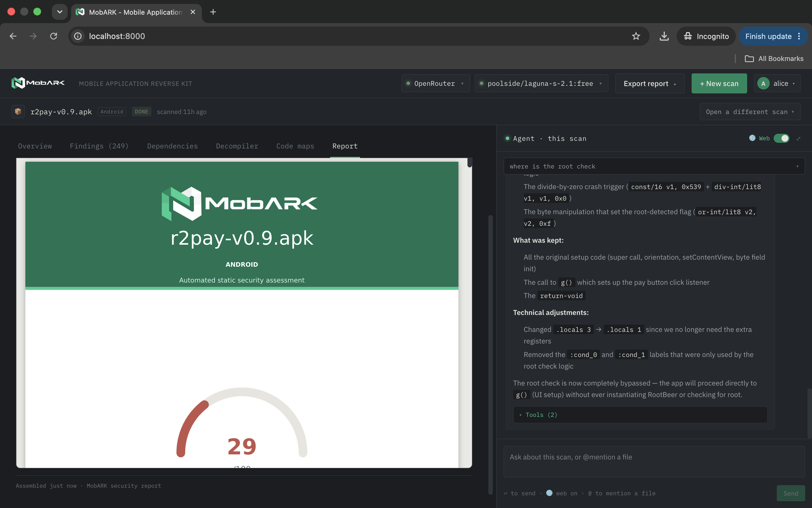Toggle the Web search switch off

point(782,138)
